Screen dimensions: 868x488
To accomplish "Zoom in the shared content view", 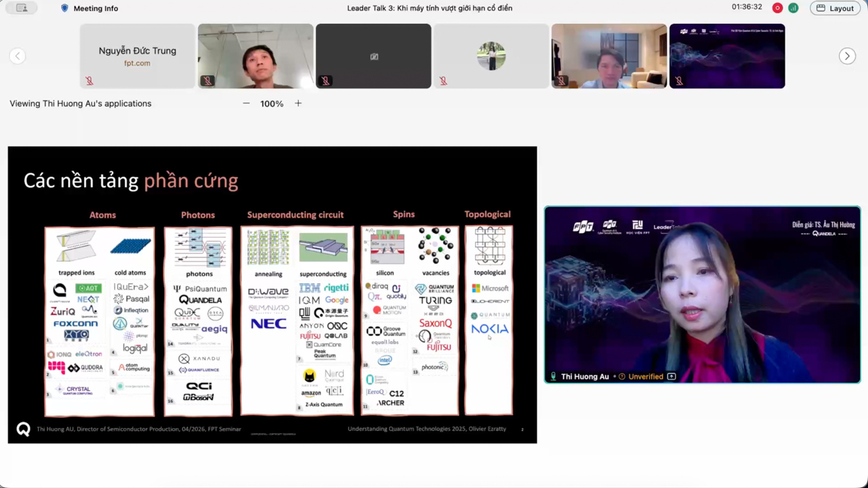I will coord(298,103).
